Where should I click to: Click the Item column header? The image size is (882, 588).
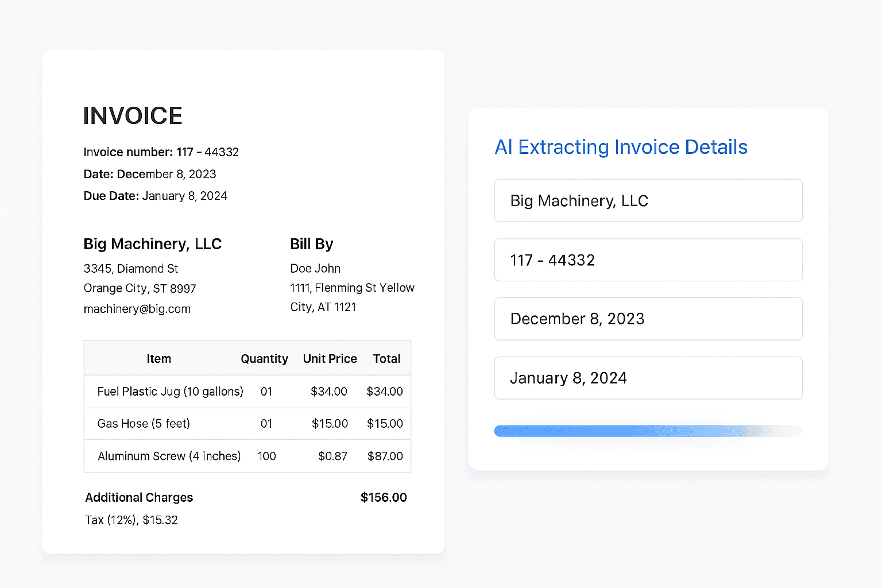click(x=158, y=359)
